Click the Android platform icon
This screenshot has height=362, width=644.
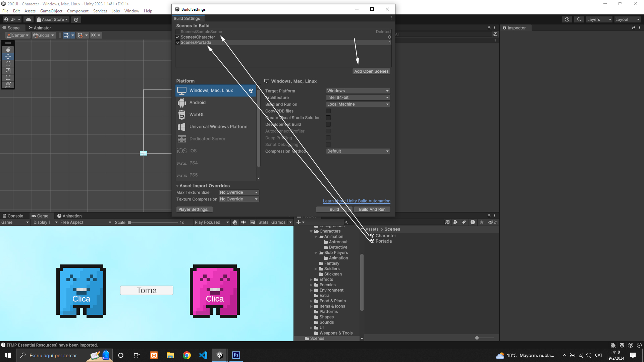(x=181, y=103)
